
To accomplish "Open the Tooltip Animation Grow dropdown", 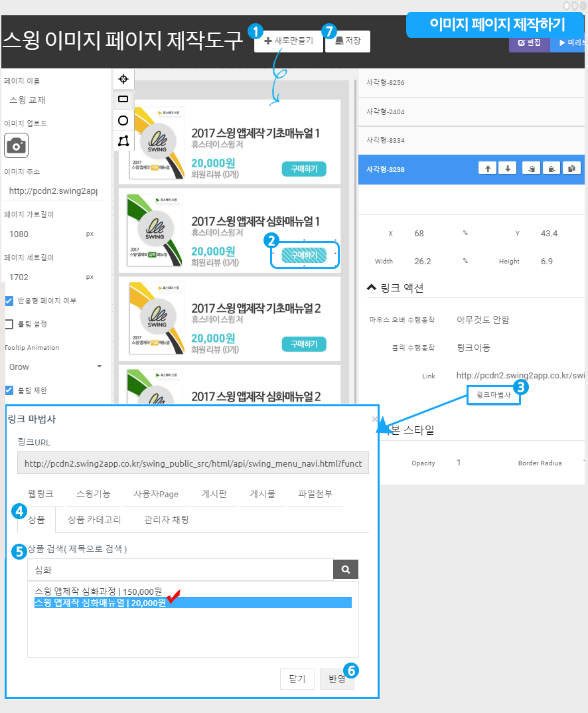I will tap(54, 366).
